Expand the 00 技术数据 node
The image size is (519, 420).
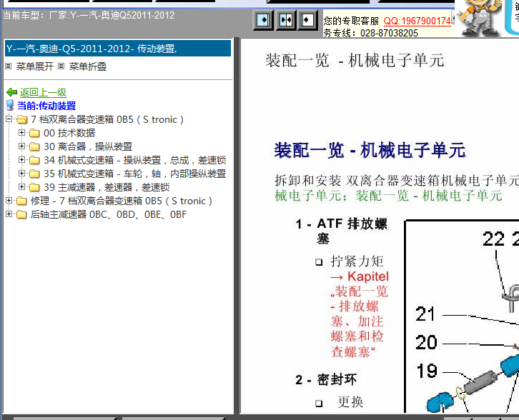click(x=21, y=133)
